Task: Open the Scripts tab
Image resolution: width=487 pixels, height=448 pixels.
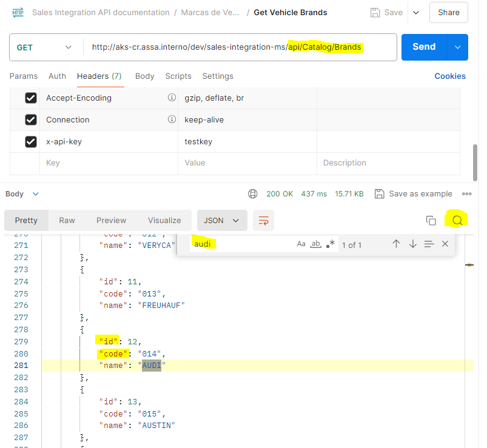Action: pos(178,76)
